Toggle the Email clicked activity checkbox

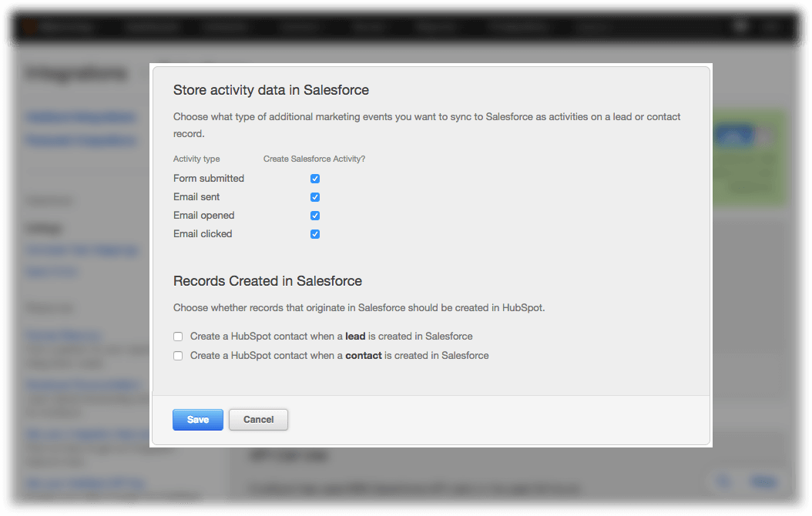click(315, 234)
